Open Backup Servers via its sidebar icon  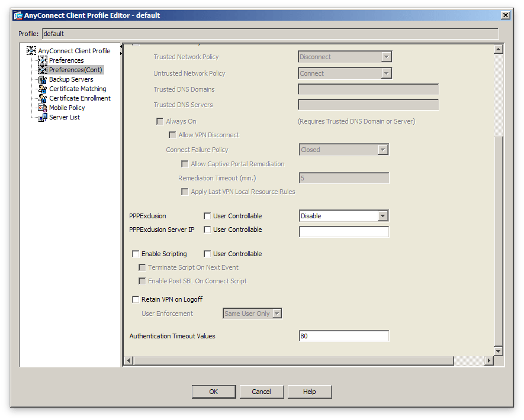point(43,79)
